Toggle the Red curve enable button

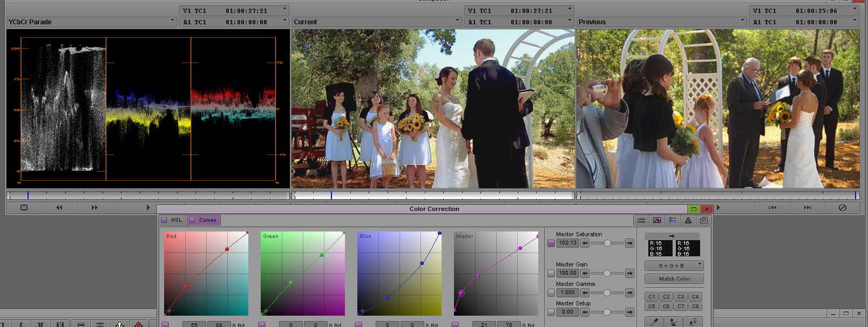click(165, 325)
